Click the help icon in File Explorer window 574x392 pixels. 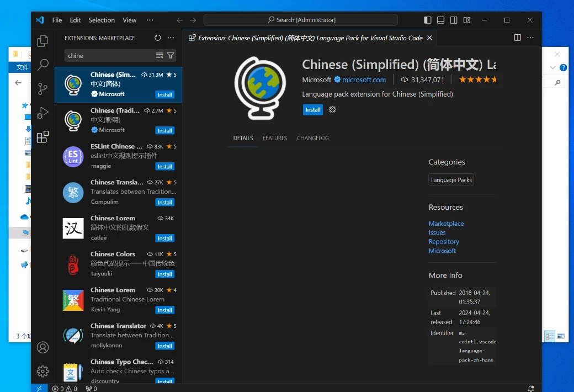tap(564, 67)
